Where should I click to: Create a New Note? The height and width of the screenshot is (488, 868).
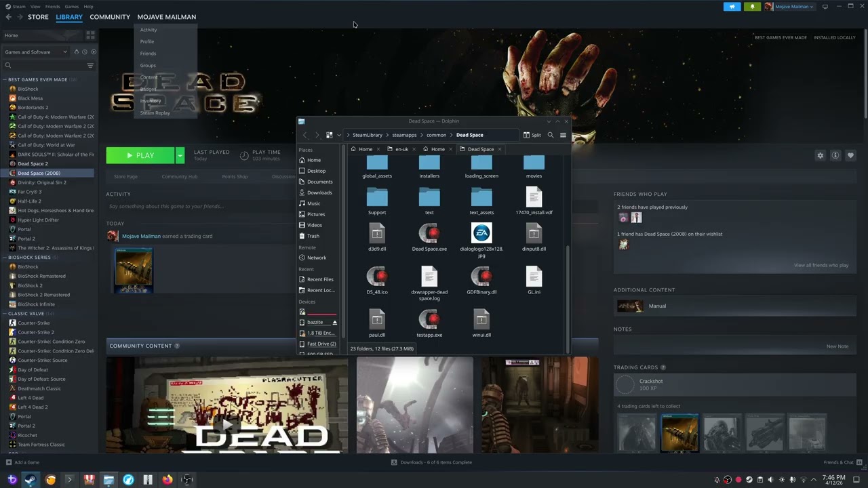coord(837,346)
